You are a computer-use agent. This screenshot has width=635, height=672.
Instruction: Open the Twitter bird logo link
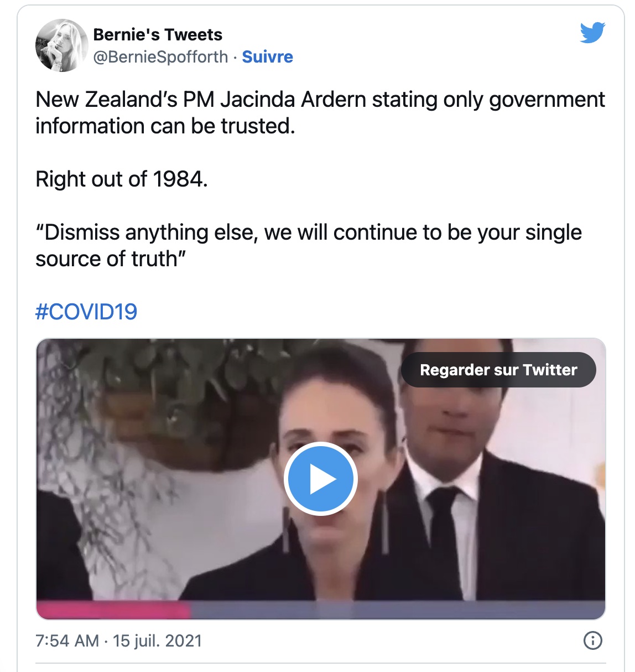592,33
